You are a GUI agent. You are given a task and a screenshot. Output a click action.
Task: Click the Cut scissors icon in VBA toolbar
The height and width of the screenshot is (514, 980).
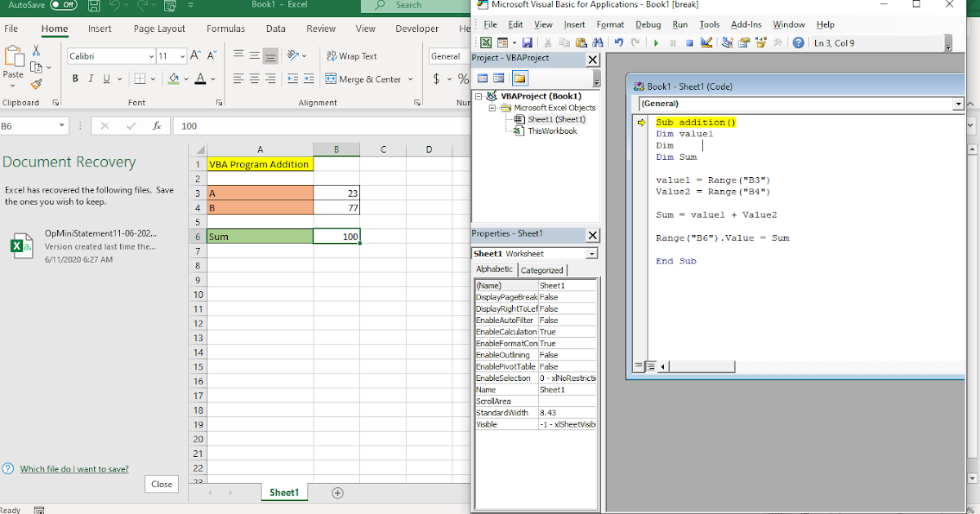547,42
